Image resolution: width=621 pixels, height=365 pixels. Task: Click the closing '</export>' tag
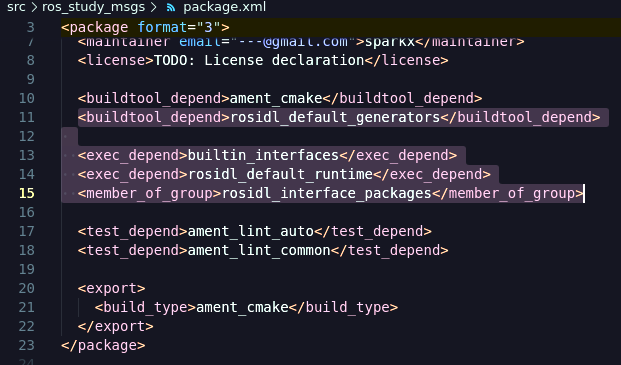coord(116,326)
